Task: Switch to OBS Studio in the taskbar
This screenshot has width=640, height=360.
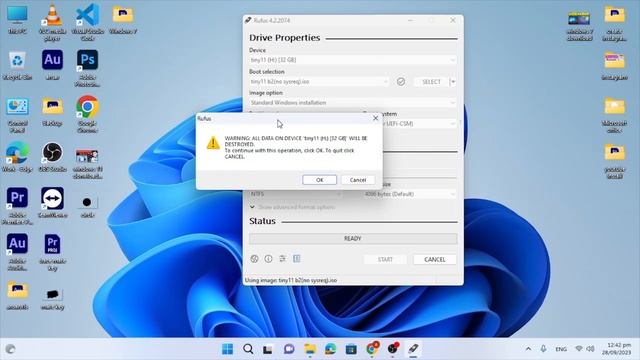Action: click(393, 349)
